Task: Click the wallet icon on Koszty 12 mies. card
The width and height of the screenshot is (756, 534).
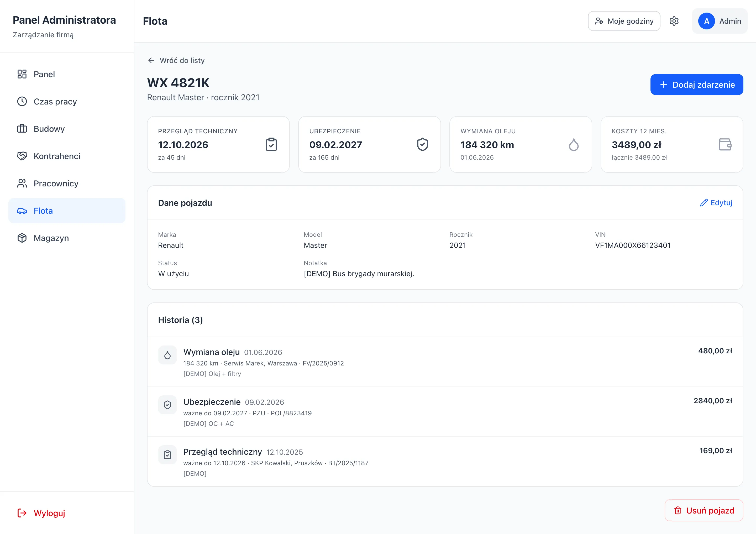Action: click(725, 145)
